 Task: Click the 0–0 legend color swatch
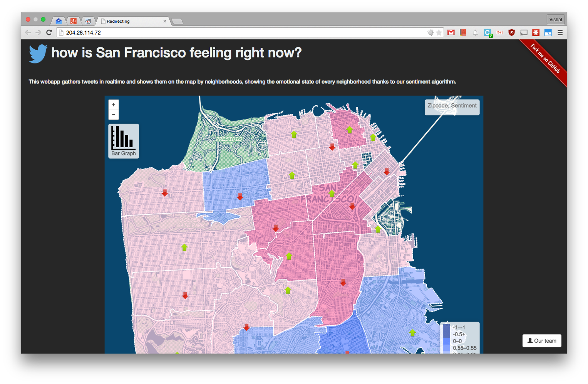click(447, 341)
